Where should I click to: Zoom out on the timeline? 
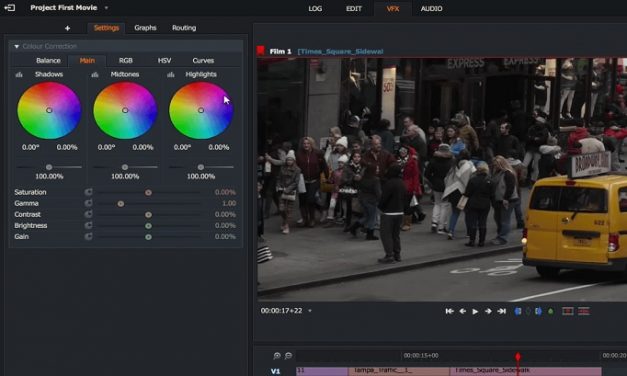tap(288, 355)
